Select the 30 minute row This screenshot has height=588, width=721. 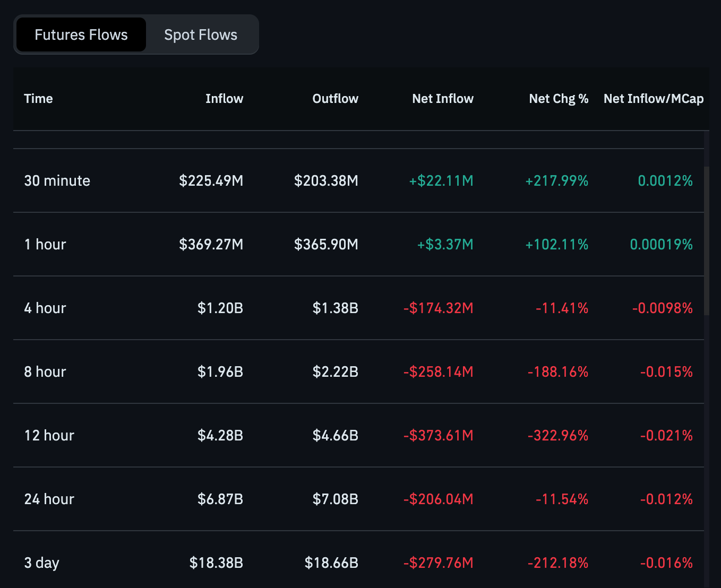[x=57, y=180]
